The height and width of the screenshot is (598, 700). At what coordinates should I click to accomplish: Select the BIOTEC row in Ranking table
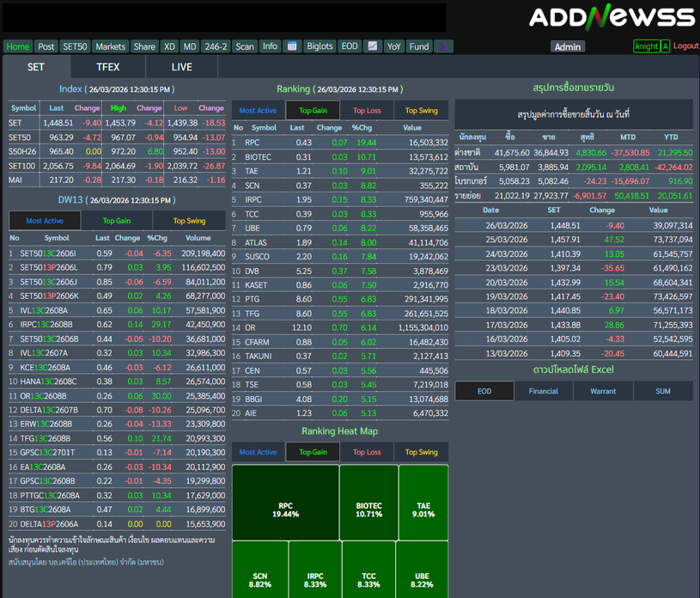click(258, 157)
